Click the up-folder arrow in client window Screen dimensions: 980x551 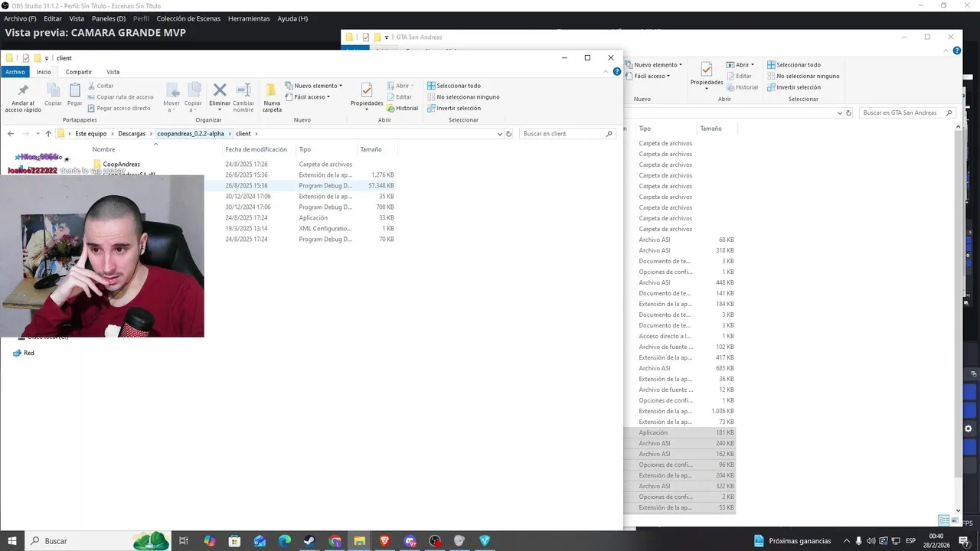(48, 134)
